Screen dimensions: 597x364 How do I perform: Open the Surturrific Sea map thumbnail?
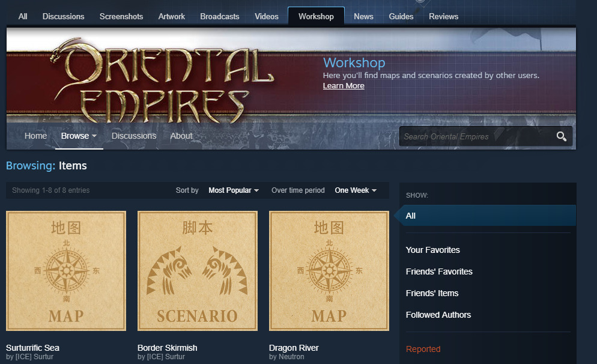click(66, 271)
